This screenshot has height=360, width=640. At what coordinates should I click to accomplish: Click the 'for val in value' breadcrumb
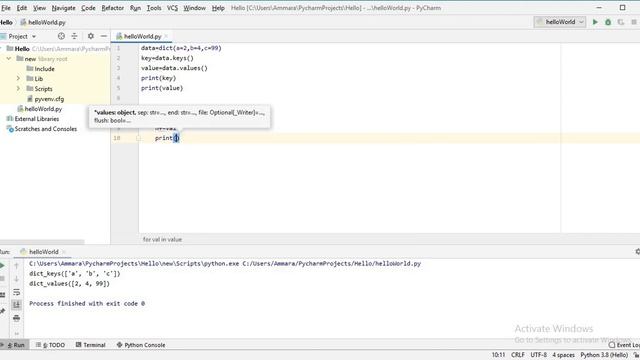click(162, 240)
